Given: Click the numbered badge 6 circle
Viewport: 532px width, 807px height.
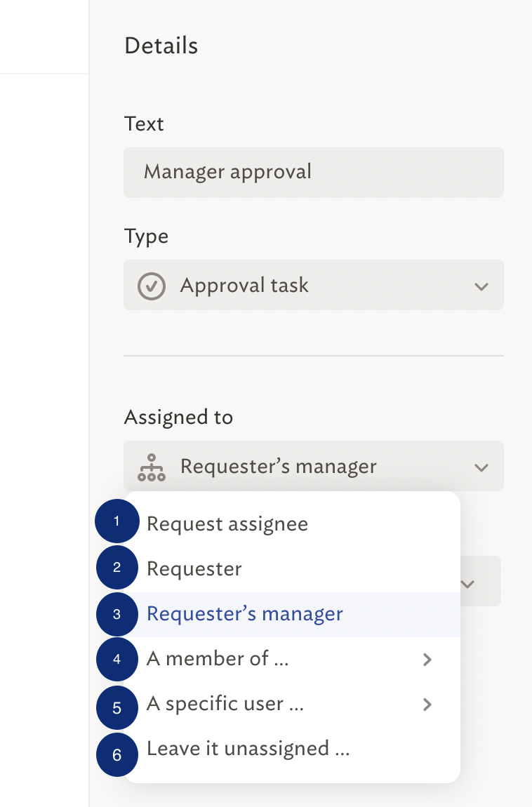Looking at the screenshot, I should coord(117,755).
